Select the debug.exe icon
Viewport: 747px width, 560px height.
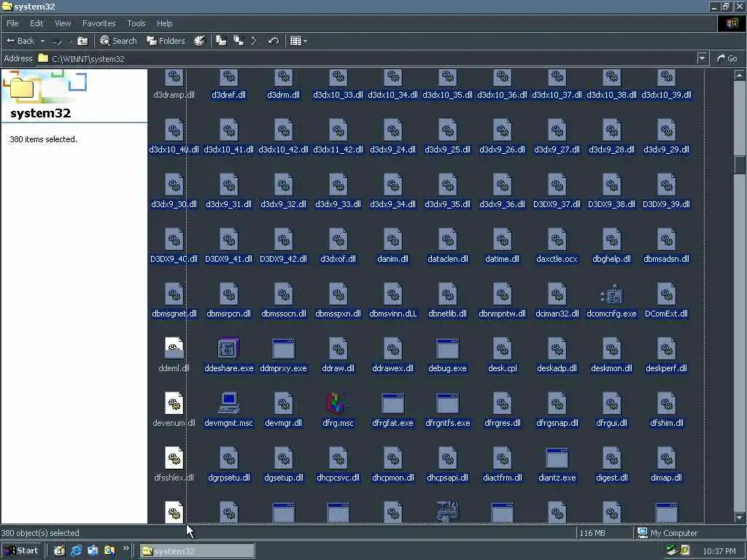tap(447, 349)
